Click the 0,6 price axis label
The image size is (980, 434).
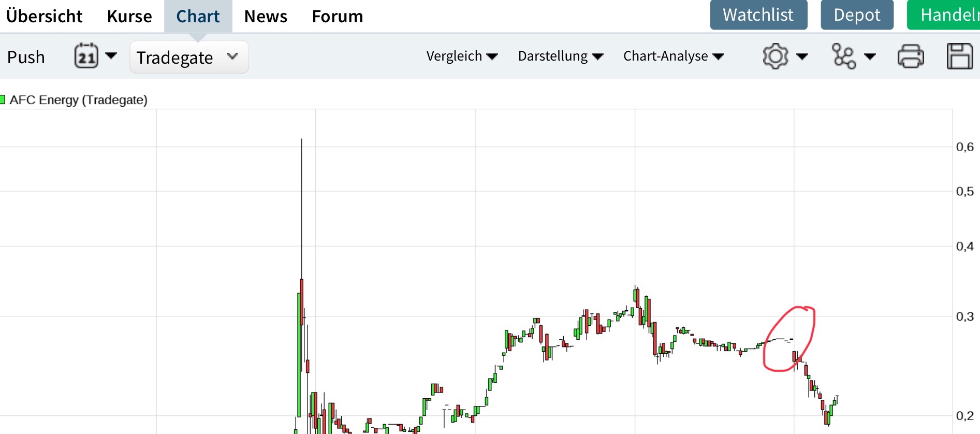pos(965,147)
